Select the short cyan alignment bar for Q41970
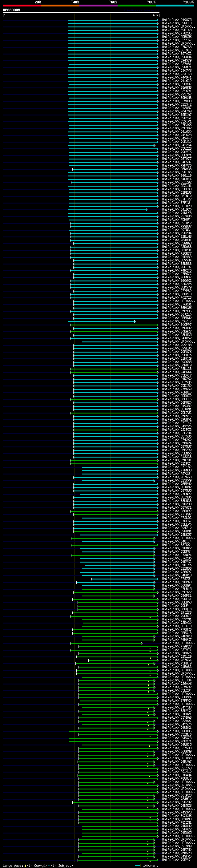The image size is (197, 868). (x=108, y=210)
